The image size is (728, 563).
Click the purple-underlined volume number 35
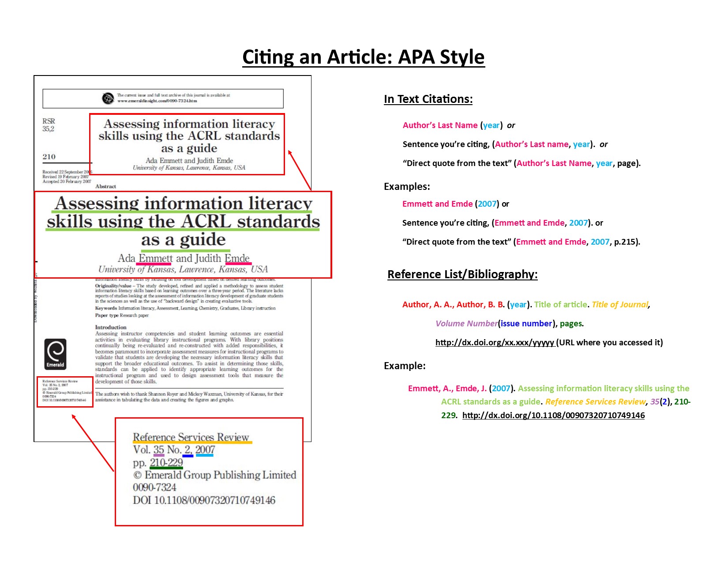(x=159, y=450)
